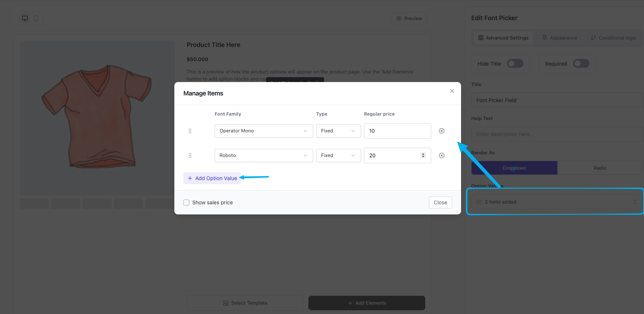
Task: Open the Type dropdown for Roboto
Action: click(x=339, y=156)
